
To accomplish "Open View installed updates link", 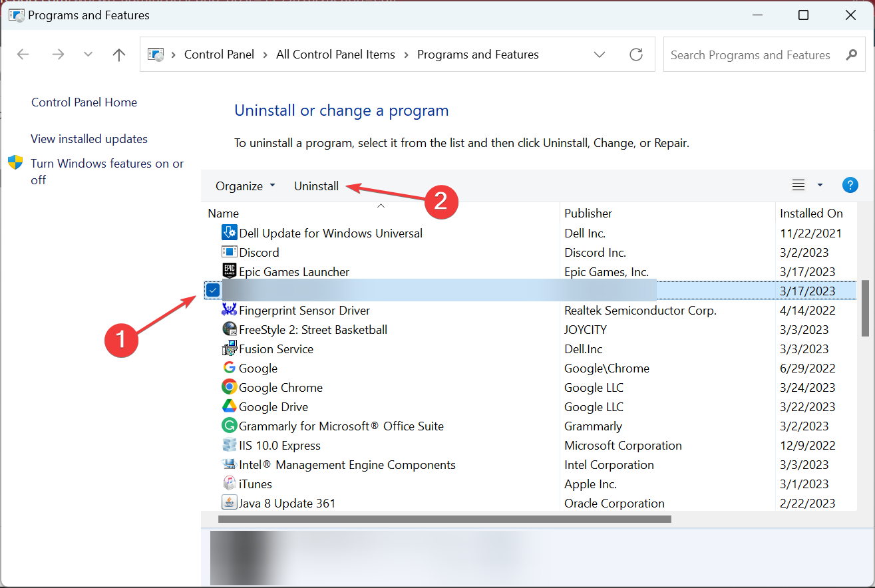I will click(89, 139).
